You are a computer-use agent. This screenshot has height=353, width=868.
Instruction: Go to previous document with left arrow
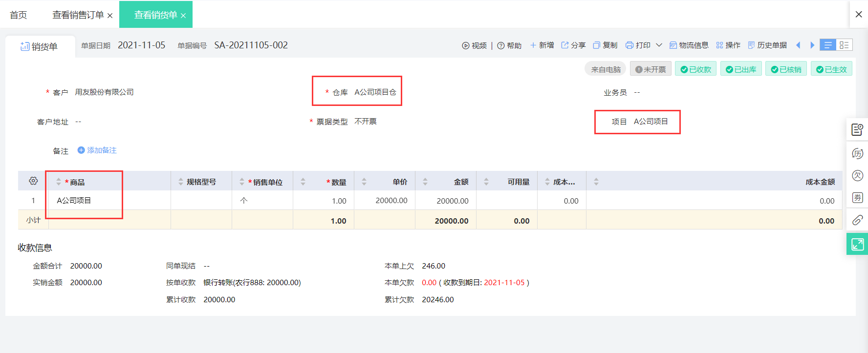coord(798,45)
